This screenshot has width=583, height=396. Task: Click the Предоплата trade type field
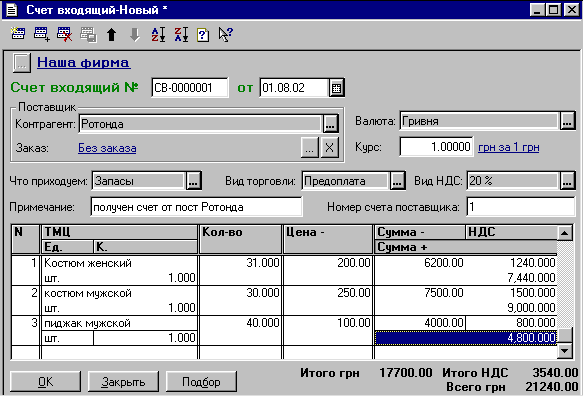[x=346, y=181]
